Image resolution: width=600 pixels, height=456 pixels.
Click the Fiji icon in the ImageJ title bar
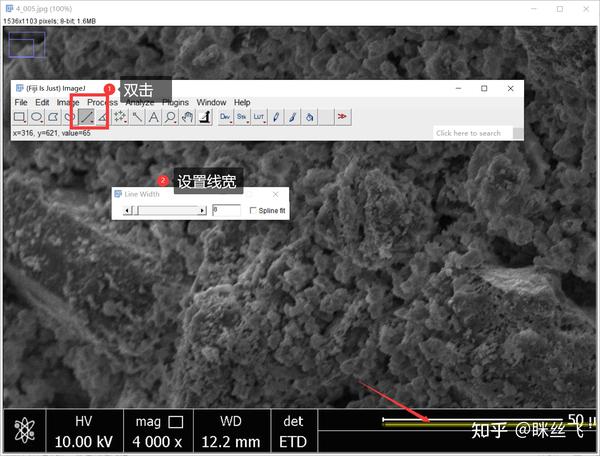point(20,88)
